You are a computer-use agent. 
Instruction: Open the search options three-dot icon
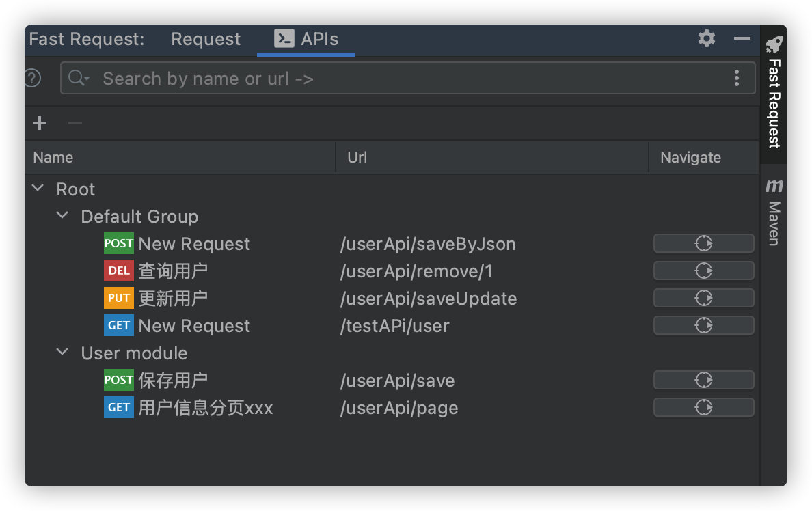737,78
